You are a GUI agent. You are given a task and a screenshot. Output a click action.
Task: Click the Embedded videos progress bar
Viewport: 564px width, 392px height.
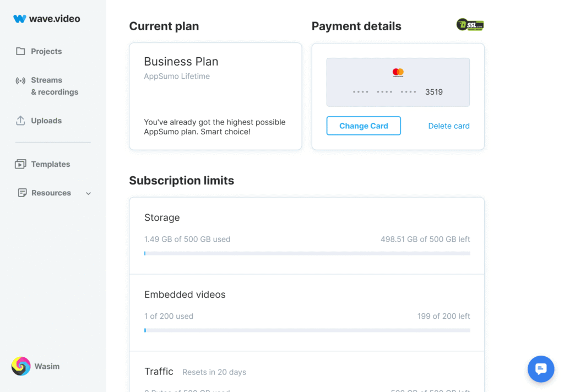(x=307, y=330)
